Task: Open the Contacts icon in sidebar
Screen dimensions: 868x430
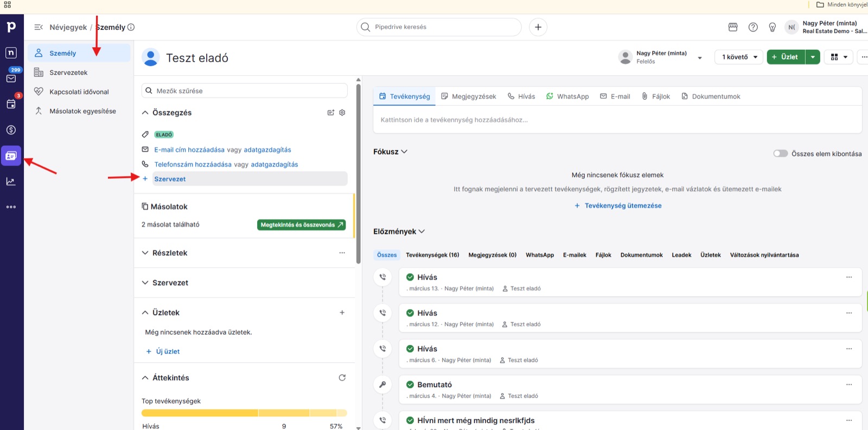Action: pyautogui.click(x=11, y=156)
